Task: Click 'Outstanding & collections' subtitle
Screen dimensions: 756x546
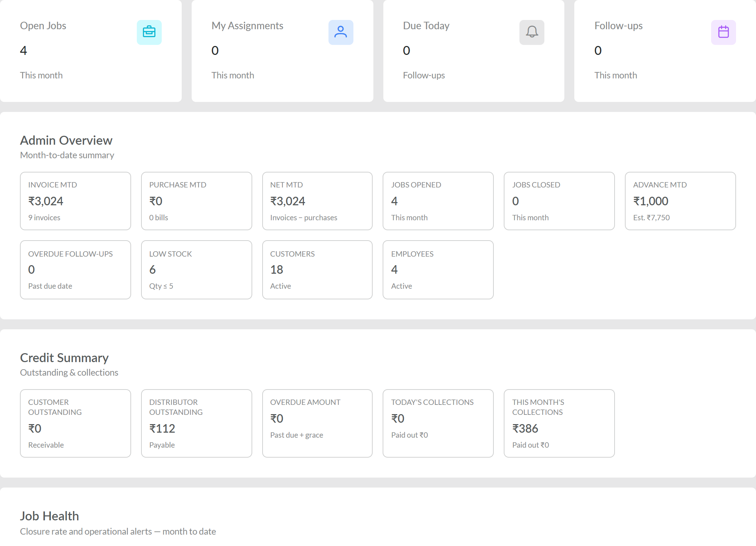Action: click(69, 372)
